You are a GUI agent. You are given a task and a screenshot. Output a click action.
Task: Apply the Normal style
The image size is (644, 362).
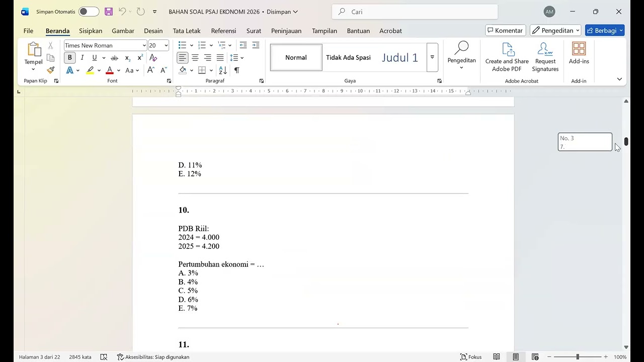tap(296, 57)
